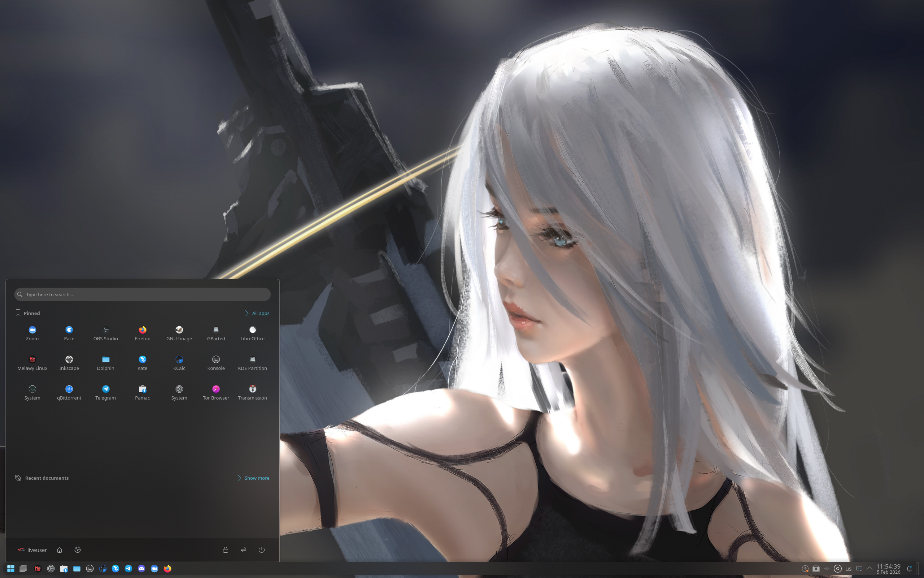Open System app with pulse-graph icon
The width and height of the screenshot is (924, 578).
coord(32,393)
